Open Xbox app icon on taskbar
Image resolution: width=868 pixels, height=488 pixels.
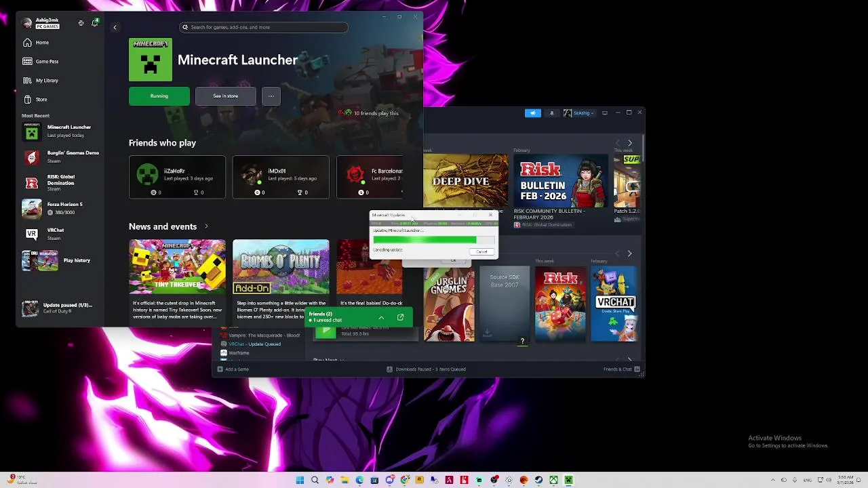coord(553,480)
